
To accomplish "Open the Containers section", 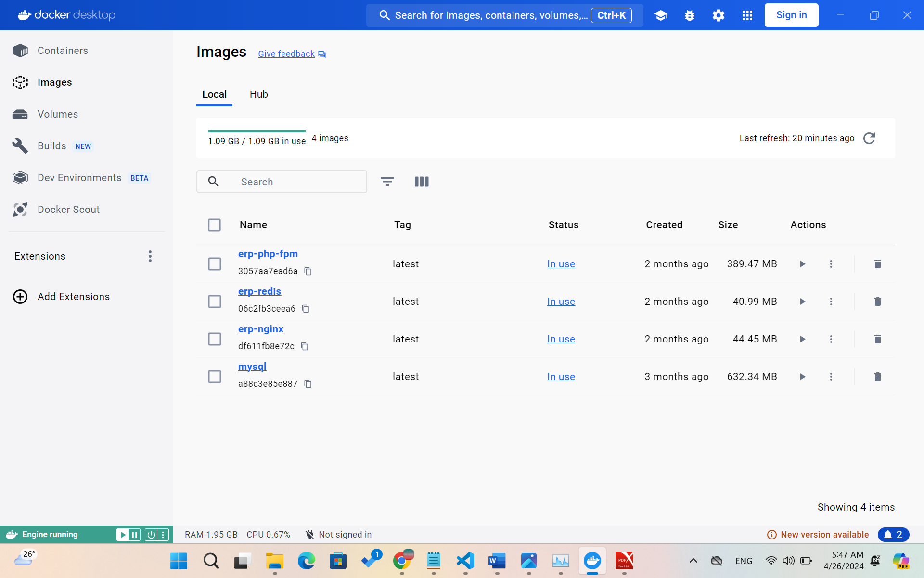I will tap(63, 50).
